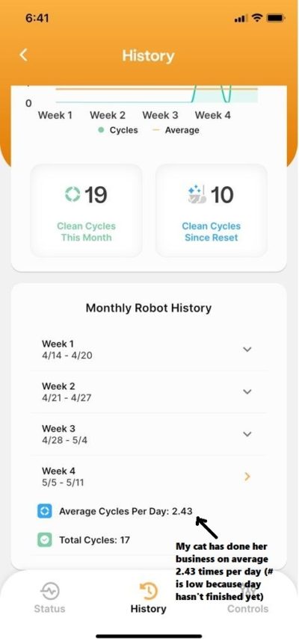299x644 pixels.
Task: Tap the back arrow in History header
Action: pos(23,55)
